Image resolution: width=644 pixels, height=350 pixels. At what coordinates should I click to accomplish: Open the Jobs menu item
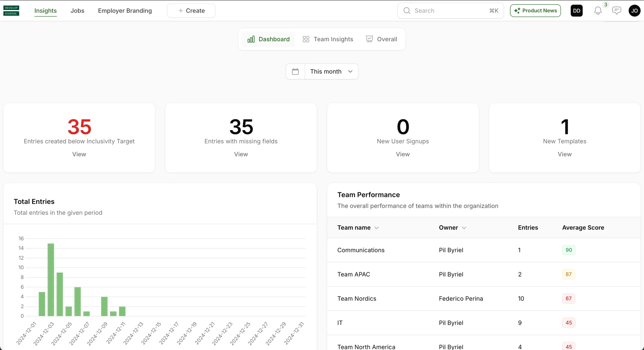[77, 11]
